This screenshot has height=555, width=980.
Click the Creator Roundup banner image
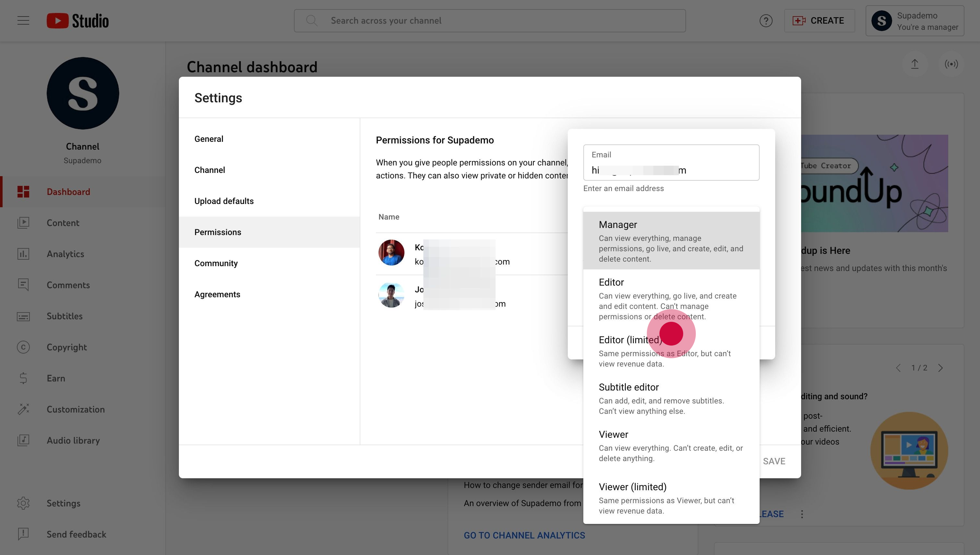[874, 183]
